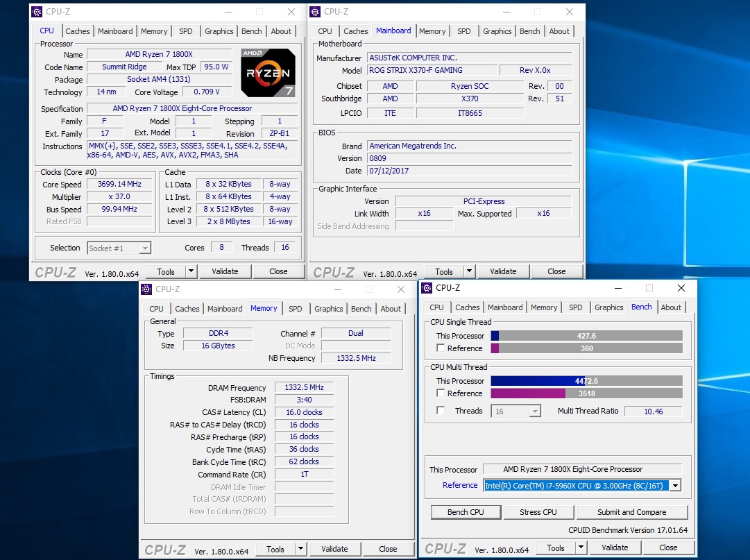Click Tools button in Memory window
This screenshot has height=560, width=750.
[275, 549]
